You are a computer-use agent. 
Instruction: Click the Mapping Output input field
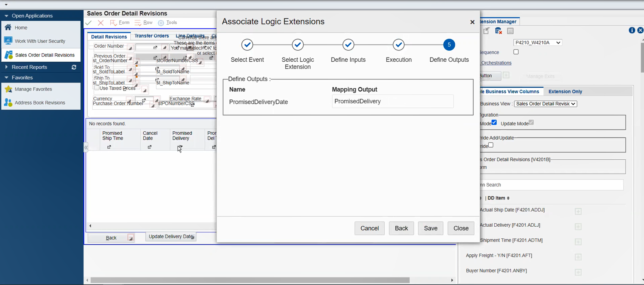393,101
